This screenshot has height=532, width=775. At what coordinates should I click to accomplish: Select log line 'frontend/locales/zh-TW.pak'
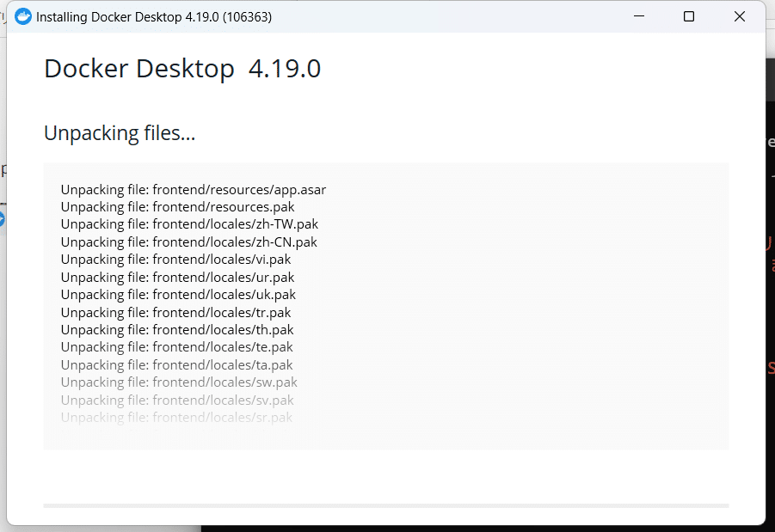[189, 224]
